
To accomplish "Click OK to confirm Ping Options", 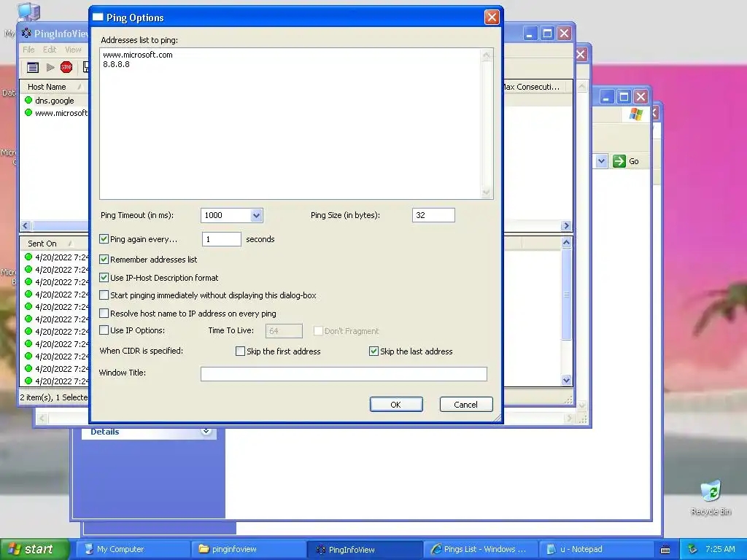I will tap(396, 404).
